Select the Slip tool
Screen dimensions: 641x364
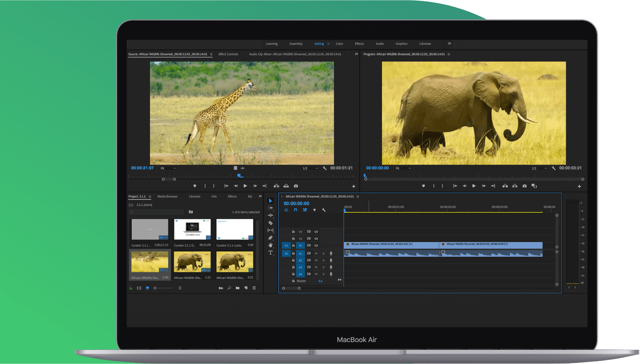pyautogui.click(x=270, y=230)
